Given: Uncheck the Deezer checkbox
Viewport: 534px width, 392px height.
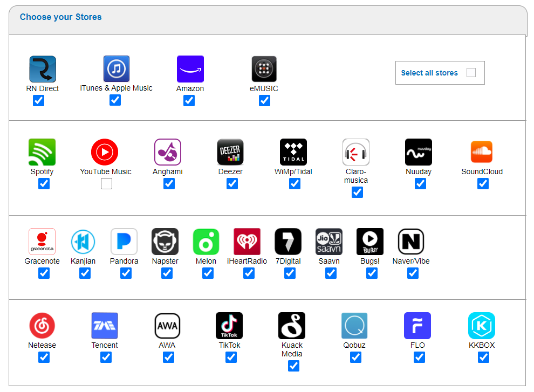Looking at the screenshot, I should point(232,183).
